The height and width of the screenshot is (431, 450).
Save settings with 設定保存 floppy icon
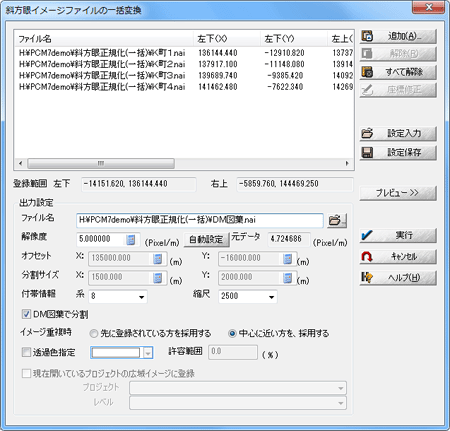(x=398, y=153)
